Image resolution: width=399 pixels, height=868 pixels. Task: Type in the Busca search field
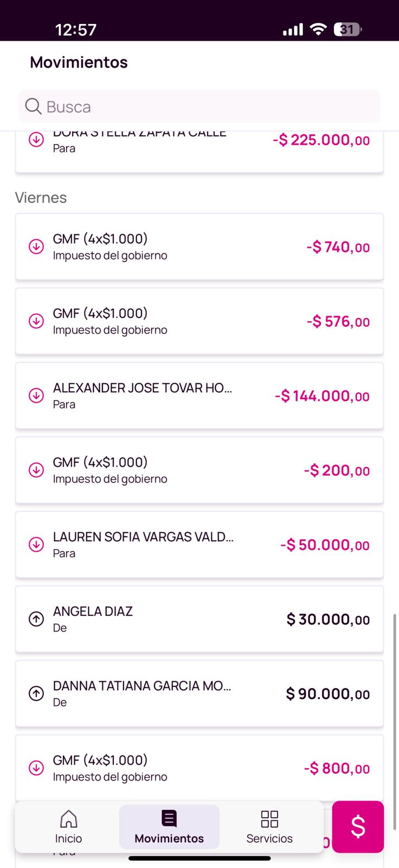(211, 106)
